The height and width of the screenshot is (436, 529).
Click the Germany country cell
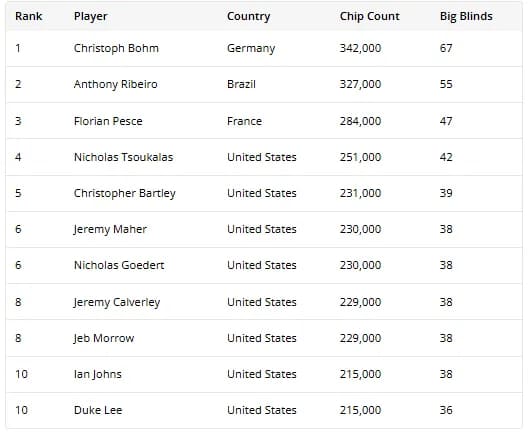click(x=251, y=48)
